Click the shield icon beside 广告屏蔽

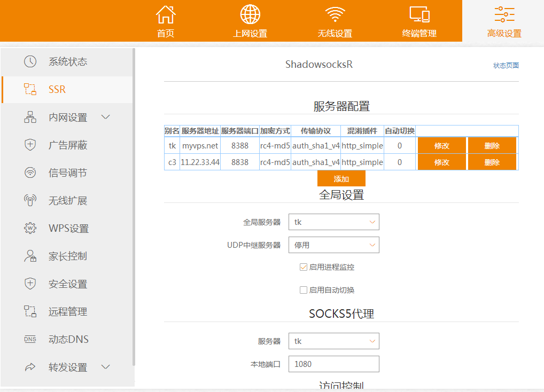[x=30, y=145]
